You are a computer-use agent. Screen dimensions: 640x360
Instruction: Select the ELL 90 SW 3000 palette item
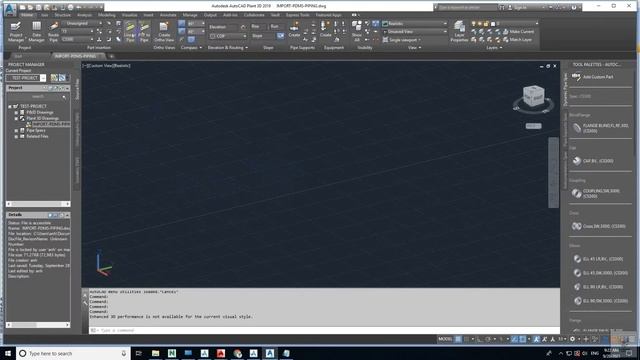pos(600,301)
